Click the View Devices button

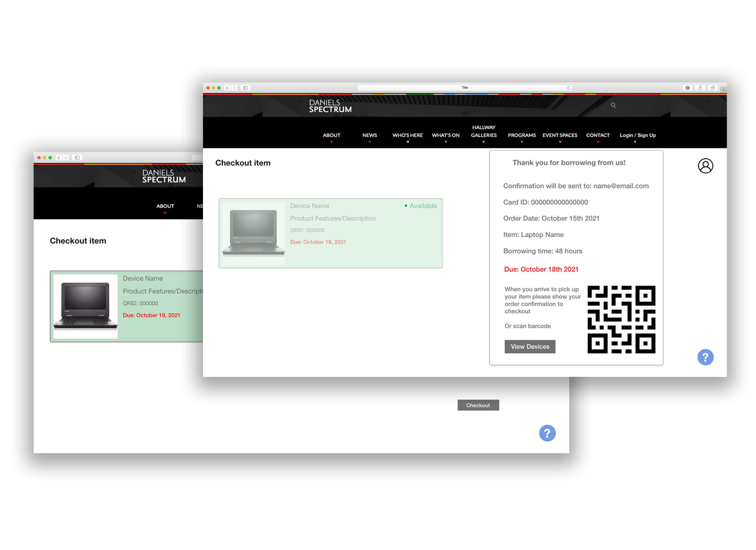point(530,346)
